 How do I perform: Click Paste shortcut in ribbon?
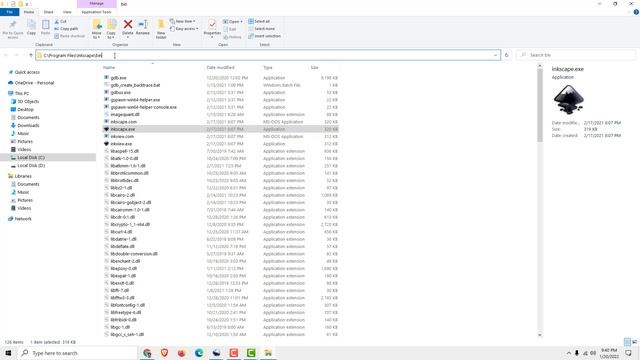click(69, 36)
